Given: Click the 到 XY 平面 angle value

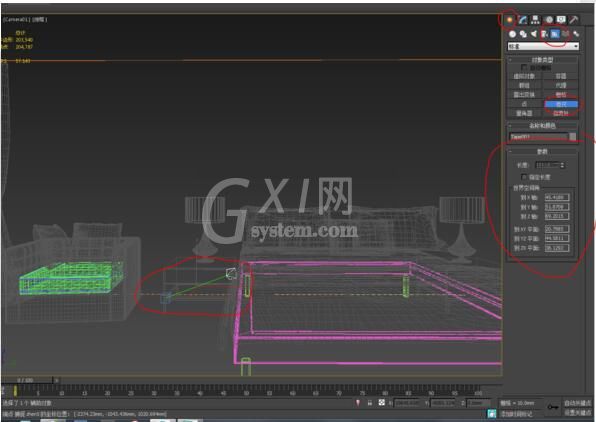Looking at the screenshot, I should pyautogui.click(x=557, y=229).
